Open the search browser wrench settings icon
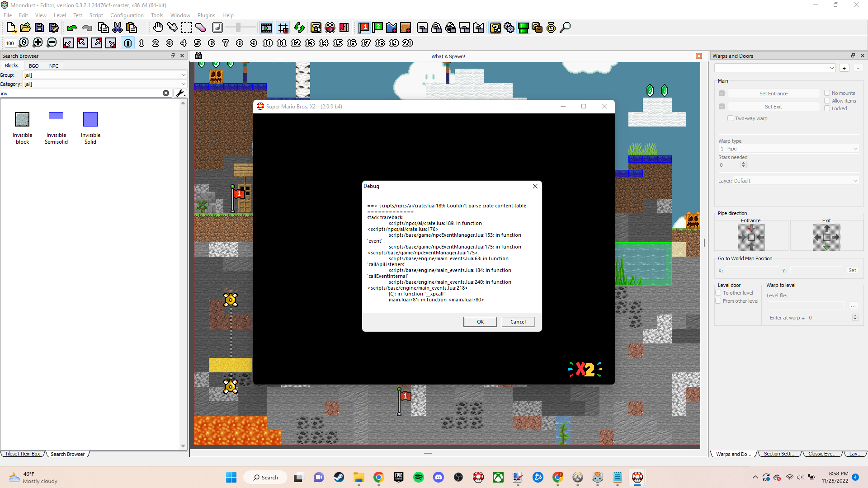The height and width of the screenshot is (488, 868). pyautogui.click(x=180, y=93)
